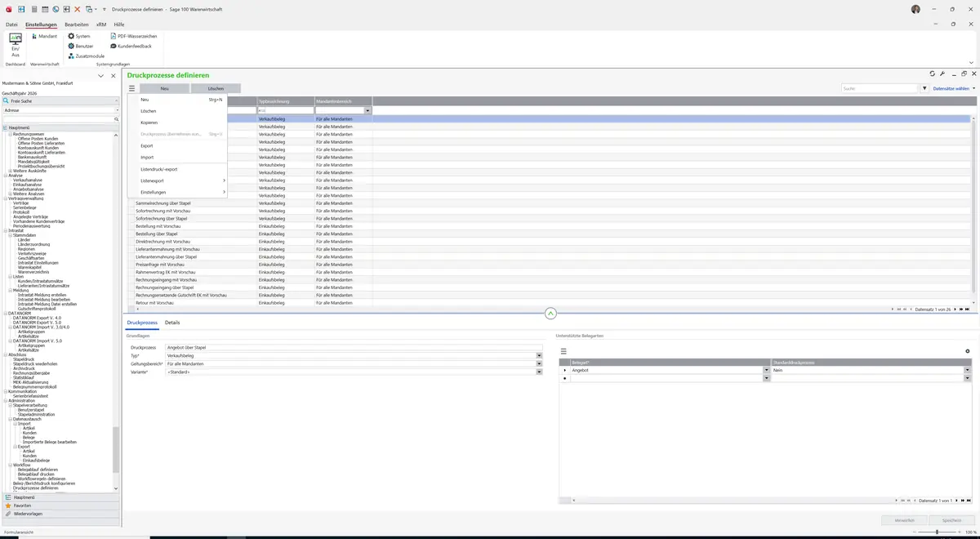The image size is (980, 539).
Task: Open Stapeladministration in the tree
Action: click(37, 414)
